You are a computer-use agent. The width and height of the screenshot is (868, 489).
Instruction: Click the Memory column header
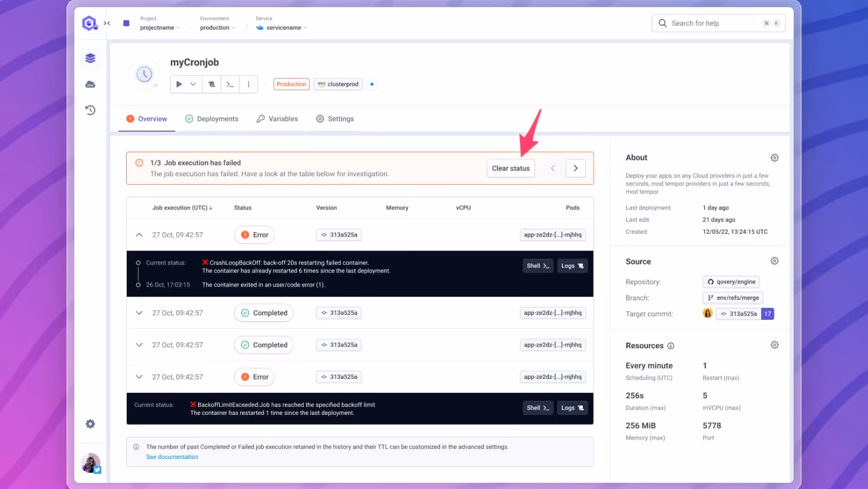(x=397, y=208)
